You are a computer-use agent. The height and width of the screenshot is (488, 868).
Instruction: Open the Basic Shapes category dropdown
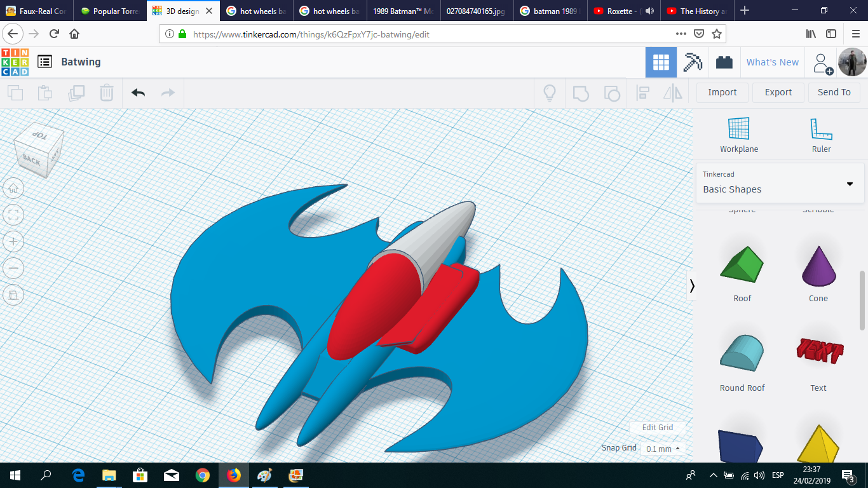click(x=780, y=183)
